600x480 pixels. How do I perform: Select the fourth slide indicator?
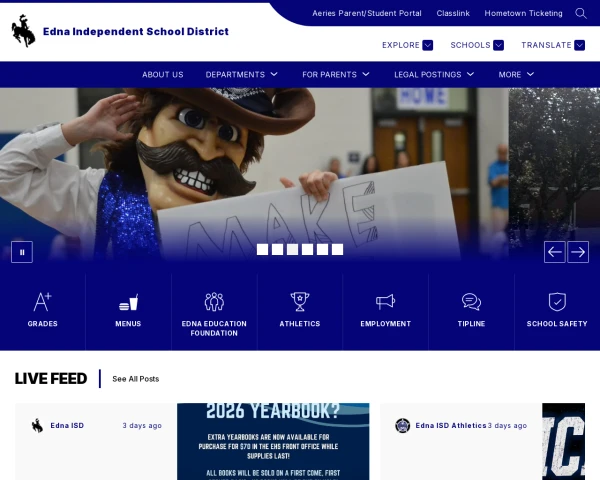click(307, 250)
